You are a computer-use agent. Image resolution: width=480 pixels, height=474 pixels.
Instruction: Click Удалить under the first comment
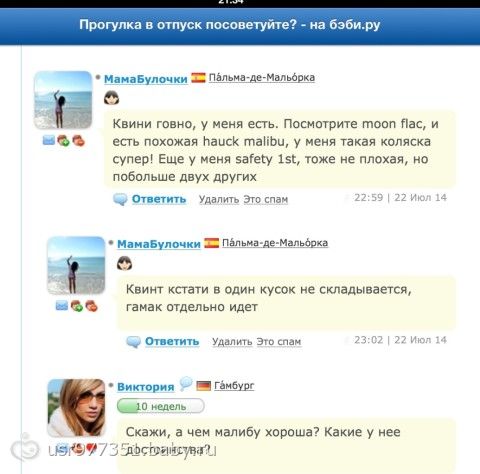[219, 199]
